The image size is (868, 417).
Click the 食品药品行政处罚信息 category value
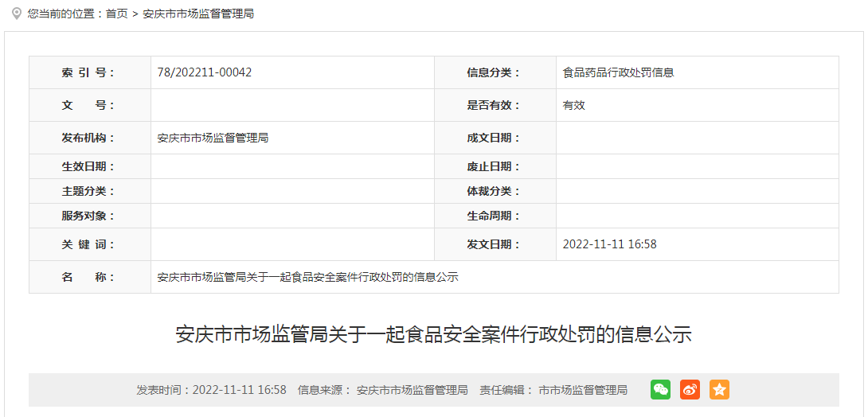tap(618, 72)
